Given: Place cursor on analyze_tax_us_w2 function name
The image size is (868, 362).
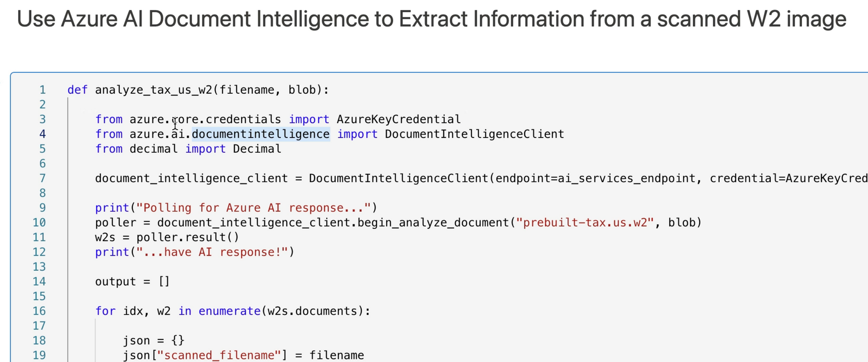Looking at the screenshot, I should coord(154,90).
